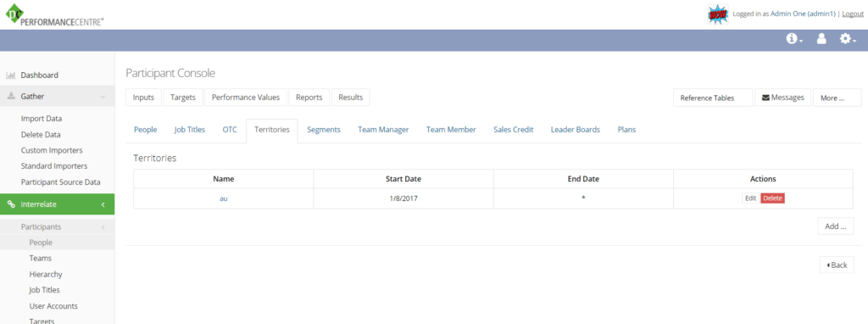Open Import Data in sidebar

(42, 119)
